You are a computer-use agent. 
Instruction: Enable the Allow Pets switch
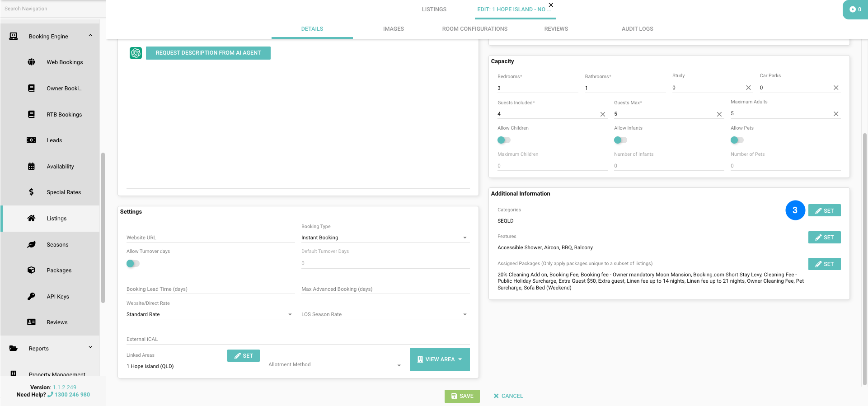pos(737,140)
